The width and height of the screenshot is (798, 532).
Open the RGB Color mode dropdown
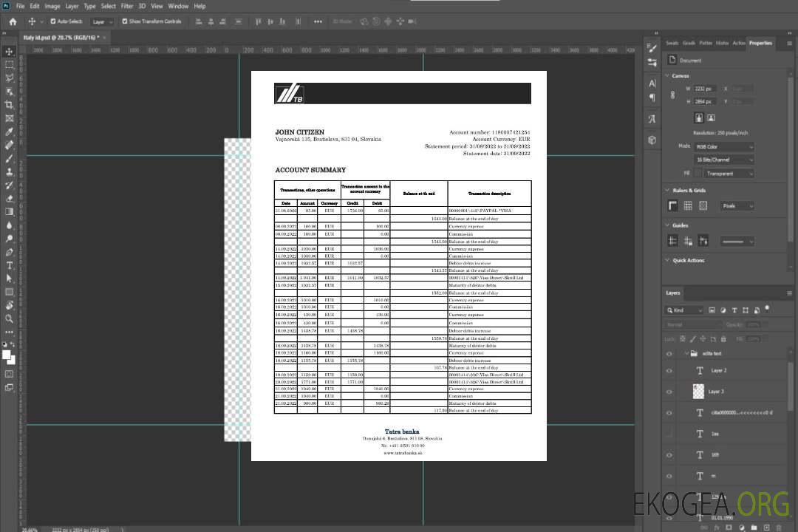[723, 146]
